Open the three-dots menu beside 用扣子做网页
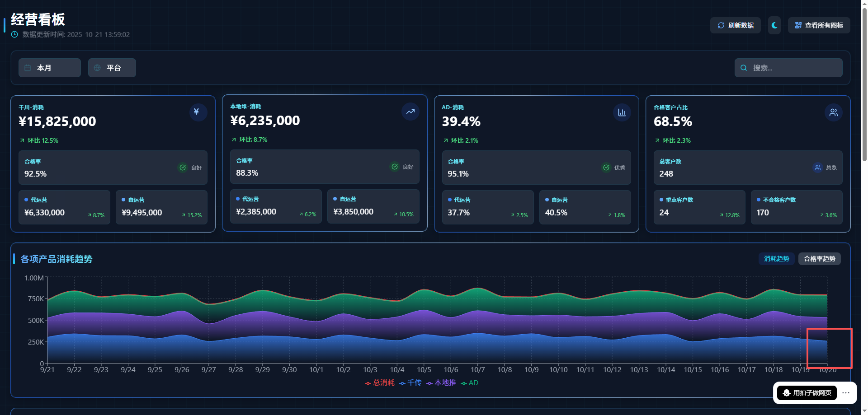The image size is (868, 415). click(846, 393)
